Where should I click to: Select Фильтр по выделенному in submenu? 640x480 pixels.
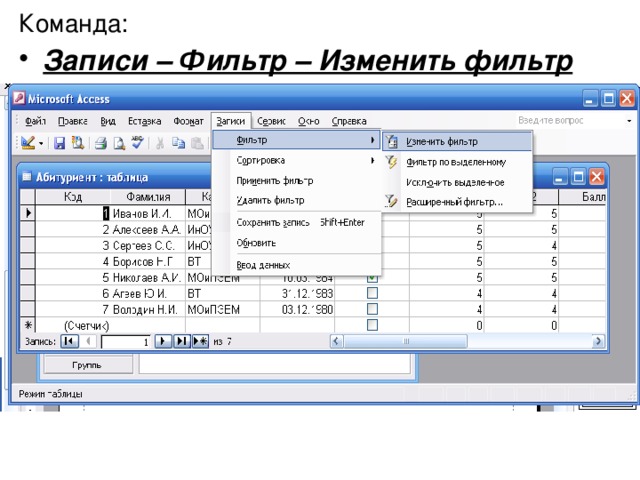pos(458,162)
